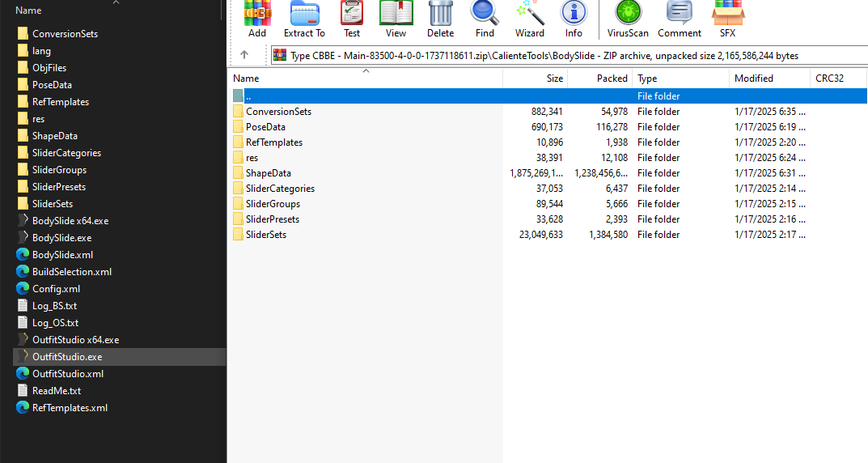This screenshot has width=868, height=463.
Task: Click ConversionSets packed value 54,978
Action: [615, 112]
